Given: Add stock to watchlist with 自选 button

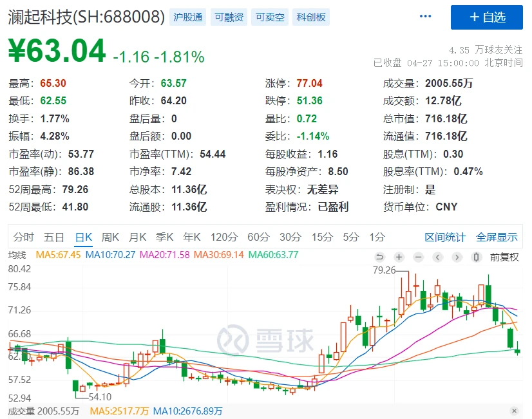Looking at the screenshot, I should point(486,17).
